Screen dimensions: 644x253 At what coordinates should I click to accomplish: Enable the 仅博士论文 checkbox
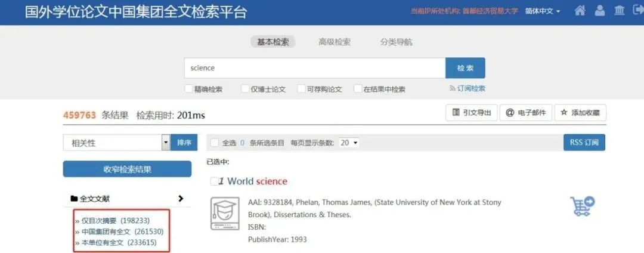pos(245,89)
